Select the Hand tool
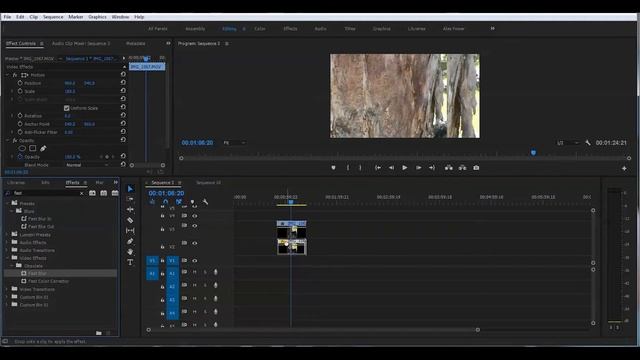 coord(130,252)
